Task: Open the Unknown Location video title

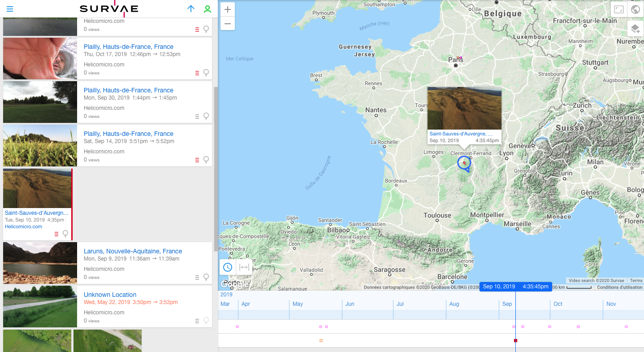Action: click(x=110, y=295)
